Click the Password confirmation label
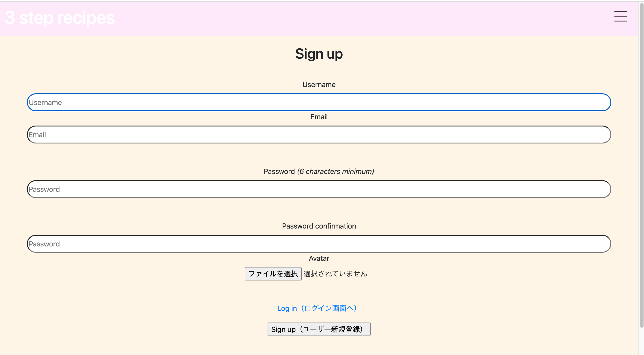This screenshot has width=644, height=355. coord(319,226)
